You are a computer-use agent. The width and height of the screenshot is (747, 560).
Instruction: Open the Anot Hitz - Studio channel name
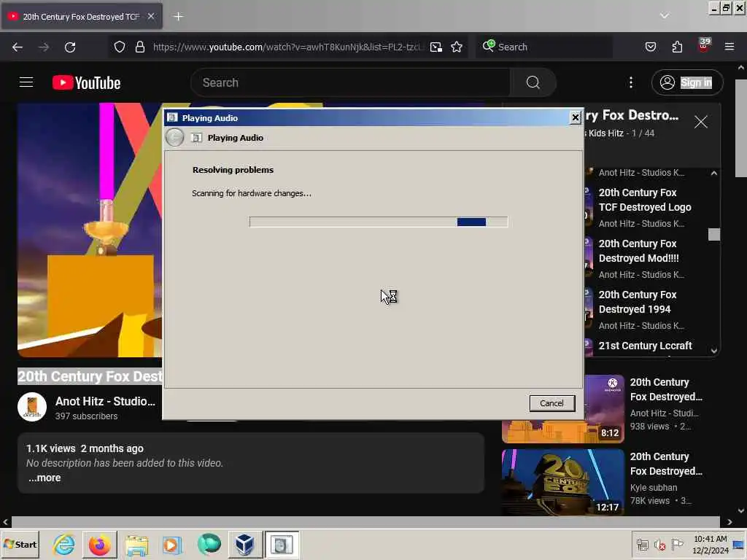click(x=105, y=402)
